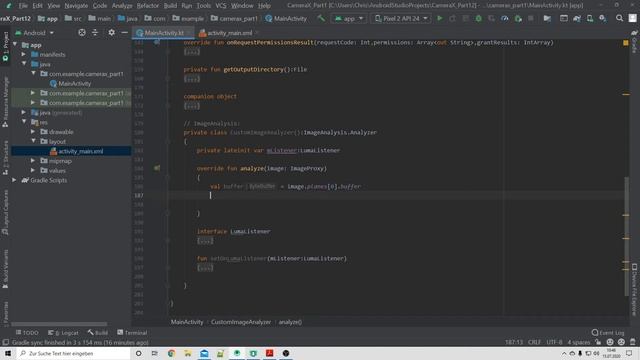The image size is (640, 360).
Task: Open the Mail app on the taskbar
Action: pyautogui.click(x=204, y=353)
